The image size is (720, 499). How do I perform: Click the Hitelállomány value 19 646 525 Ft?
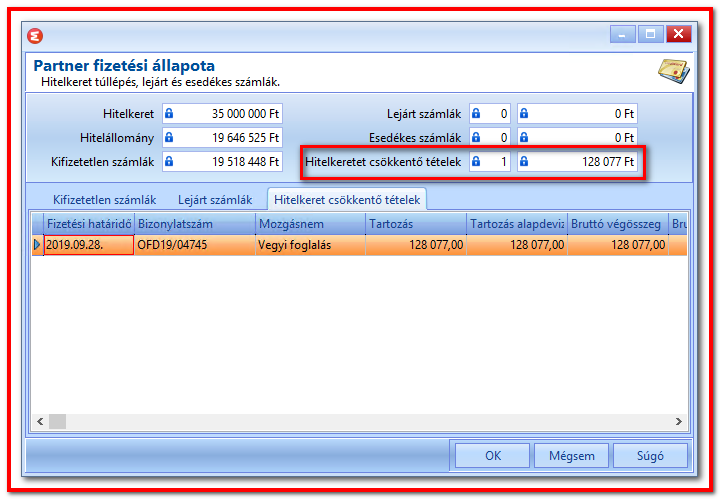(x=222, y=137)
